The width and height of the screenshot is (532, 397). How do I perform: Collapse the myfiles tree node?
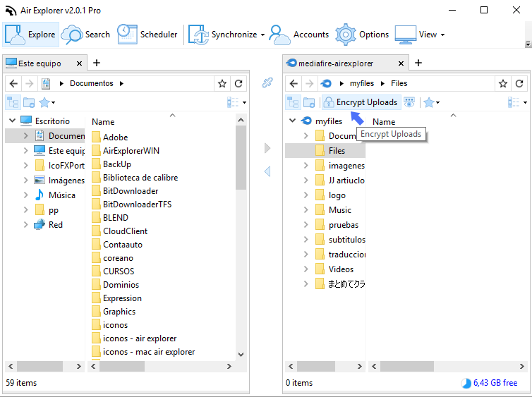point(293,121)
